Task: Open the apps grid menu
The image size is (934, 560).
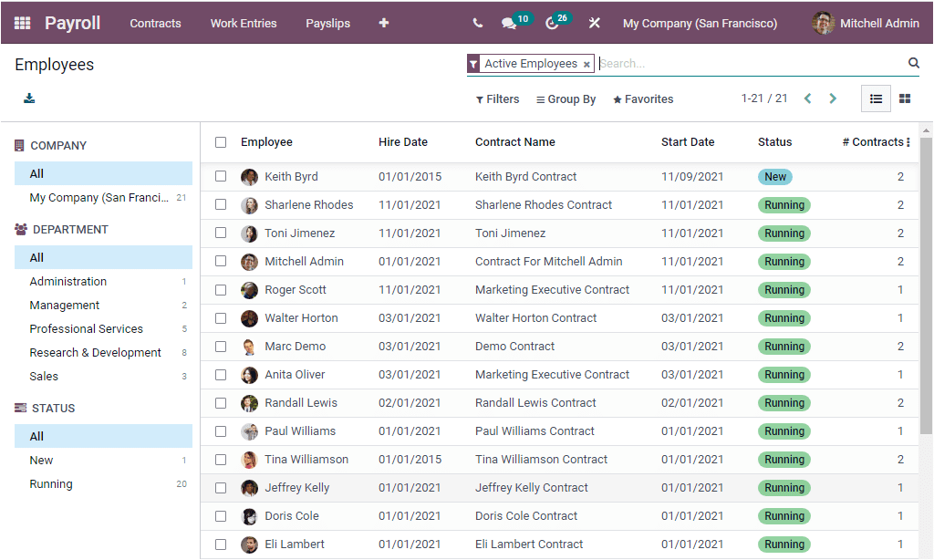Action: (x=22, y=23)
